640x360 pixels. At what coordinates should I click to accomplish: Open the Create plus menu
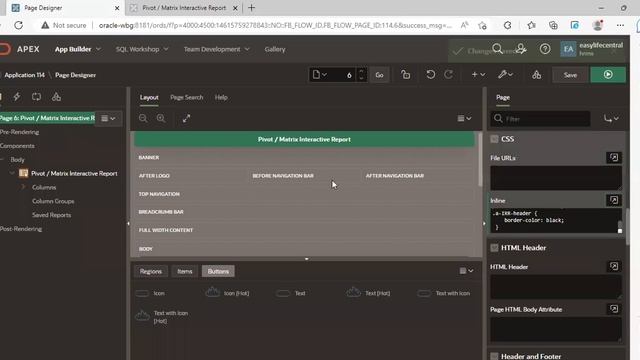click(x=478, y=75)
